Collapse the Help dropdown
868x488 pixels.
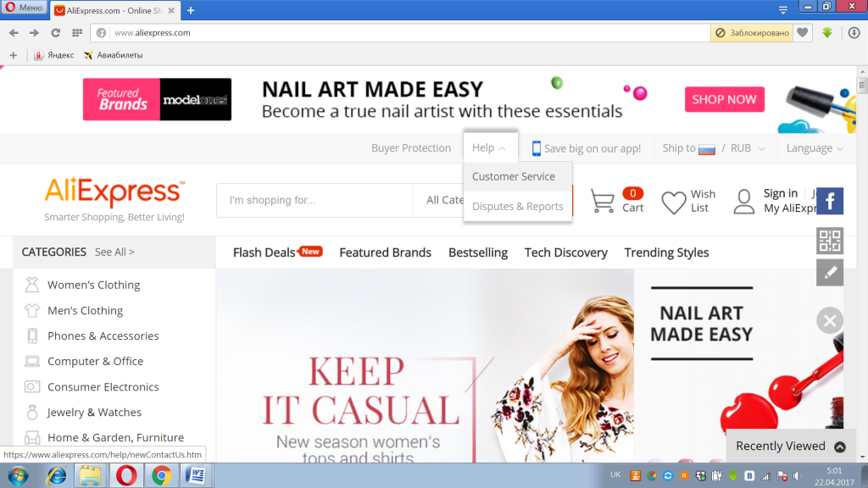coord(489,147)
